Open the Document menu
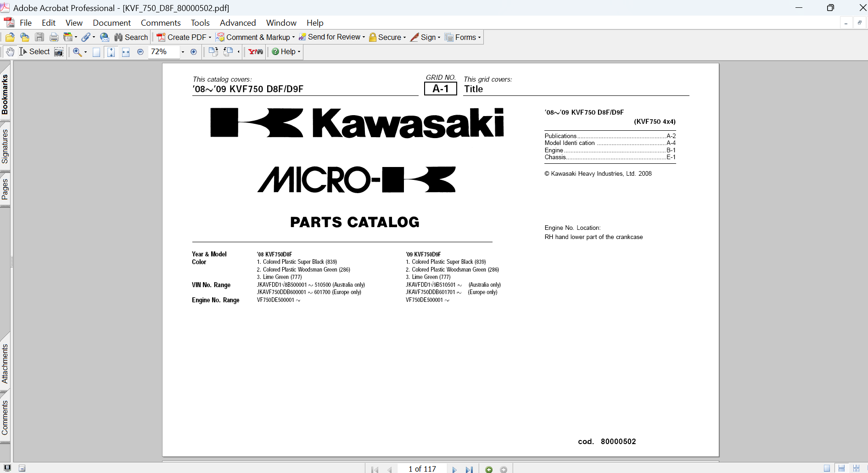The width and height of the screenshot is (868, 473). 112,23
